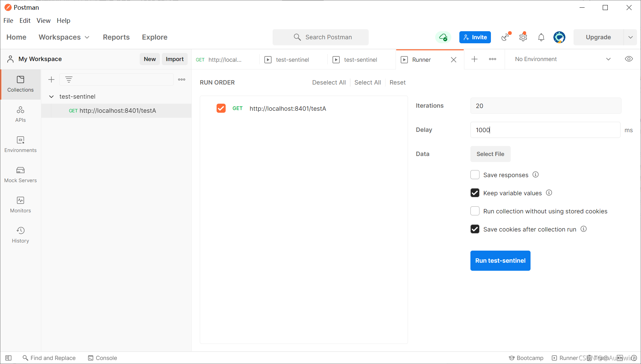This screenshot has width=641, height=364.
Task: Click info icon beside Keep variable values
Action: coord(549,193)
